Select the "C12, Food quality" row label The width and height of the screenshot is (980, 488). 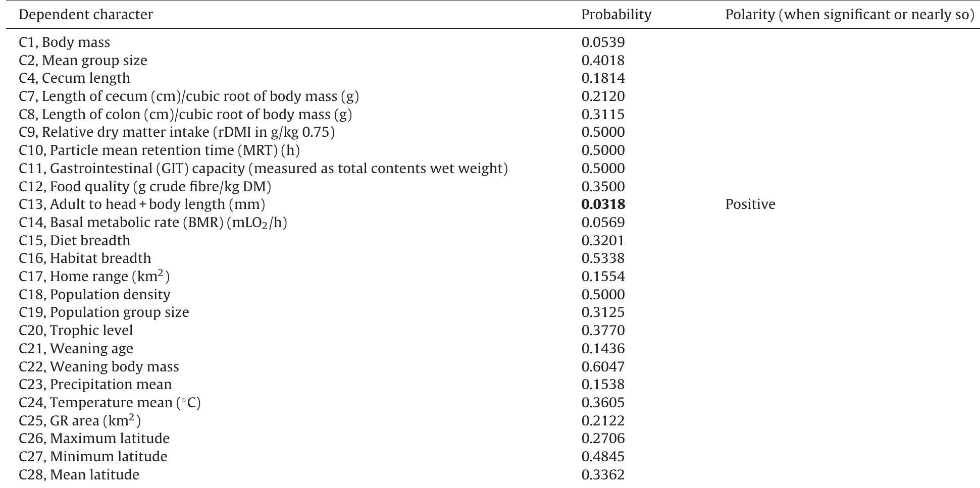tap(145, 187)
